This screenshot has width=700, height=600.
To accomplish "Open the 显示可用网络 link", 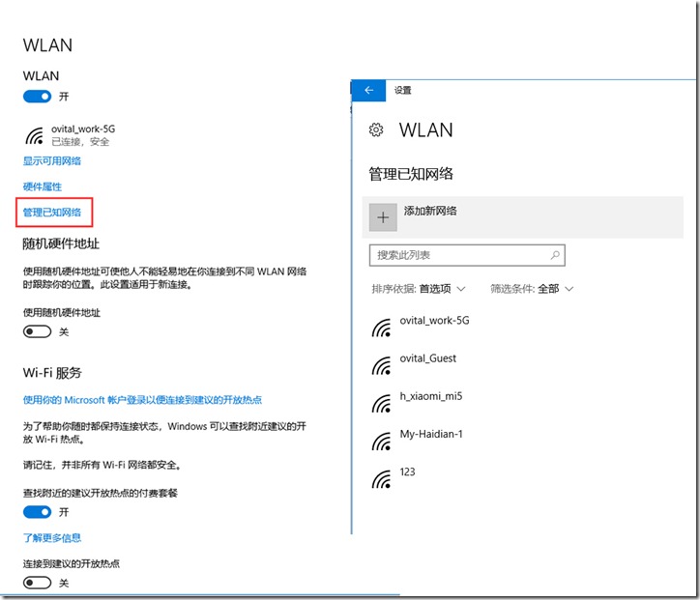I will point(52,160).
